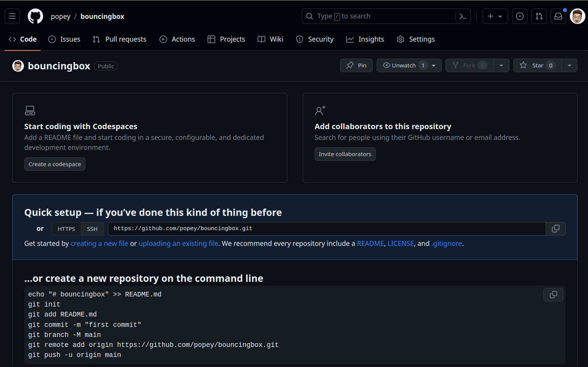Click the Codespaces icon

tap(30, 111)
